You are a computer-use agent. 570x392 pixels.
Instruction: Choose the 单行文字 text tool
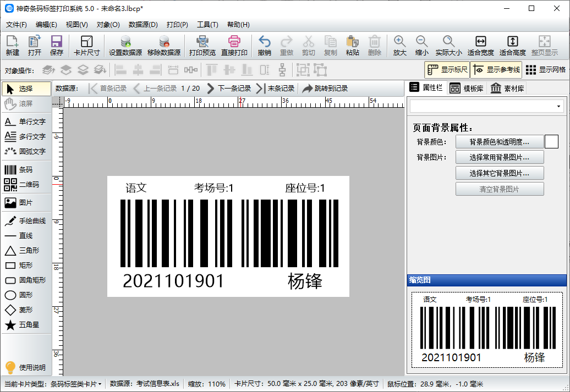[x=26, y=122]
